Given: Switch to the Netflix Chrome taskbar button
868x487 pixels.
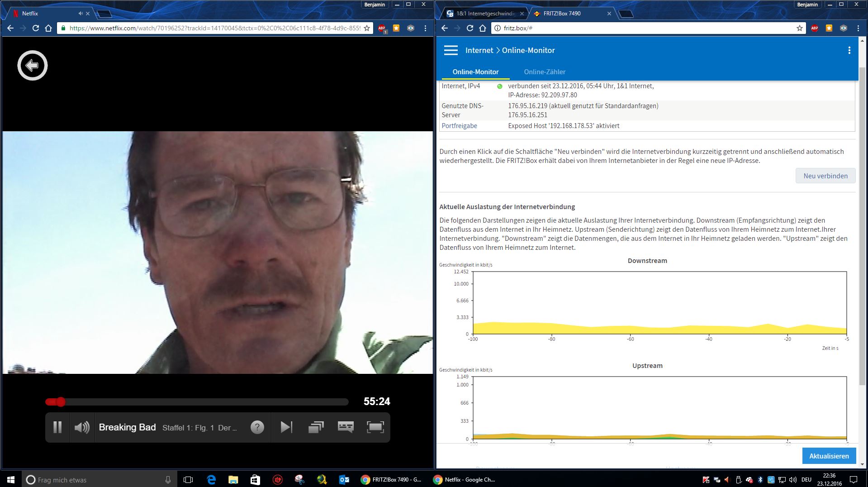Looking at the screenshot, I should pyautogui.click(x=464, y=480).
